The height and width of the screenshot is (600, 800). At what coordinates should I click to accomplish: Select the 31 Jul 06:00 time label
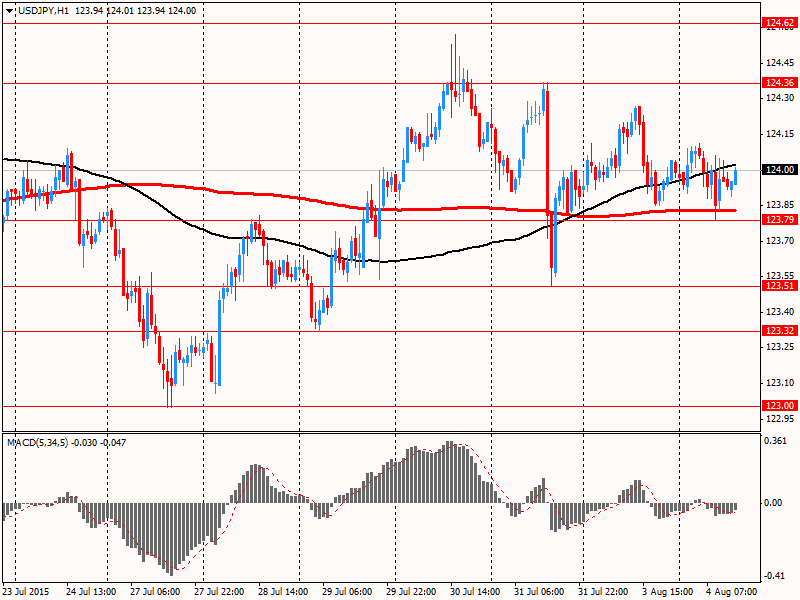point(539,592)
